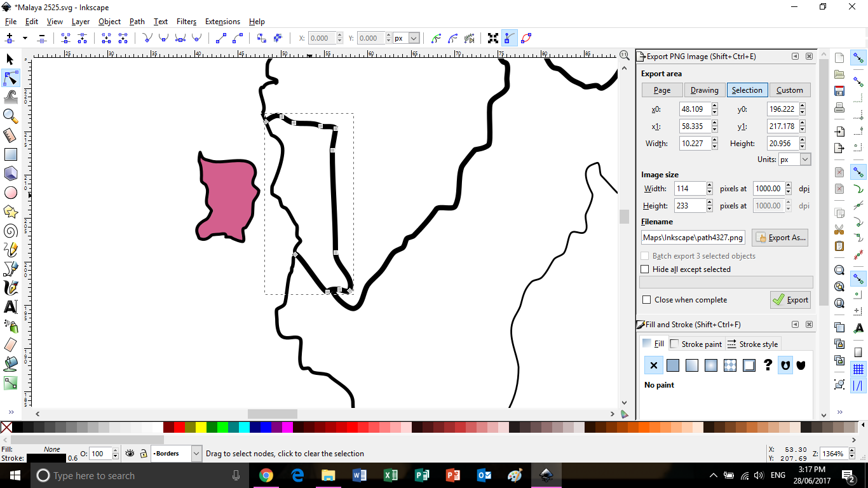Screen dimensions: 868x488
Task: Click the Print document icon in commands bar
Action: [839, 107]
